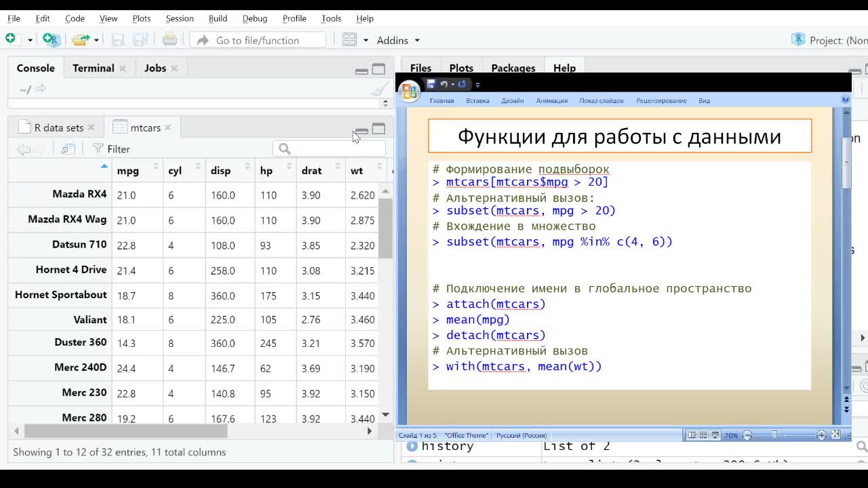Viewport: 868px width, 488px height.
Task: Open the Help tab
Action: pyautogui.click(x=564, y=68)
